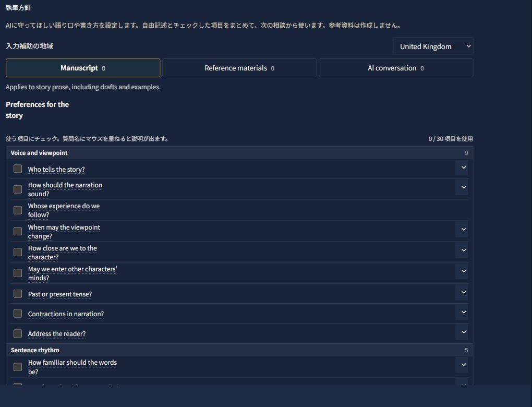Click the 'Preferences for the story' heading
The image size is (532, 407).
point(38,110)
